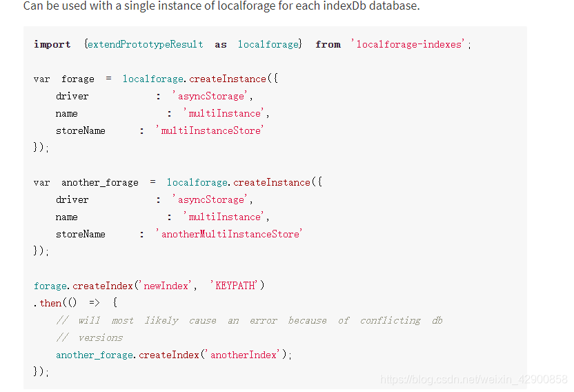
Task: Click 'var another_forage' declaration line
Action: coord(177,182)
